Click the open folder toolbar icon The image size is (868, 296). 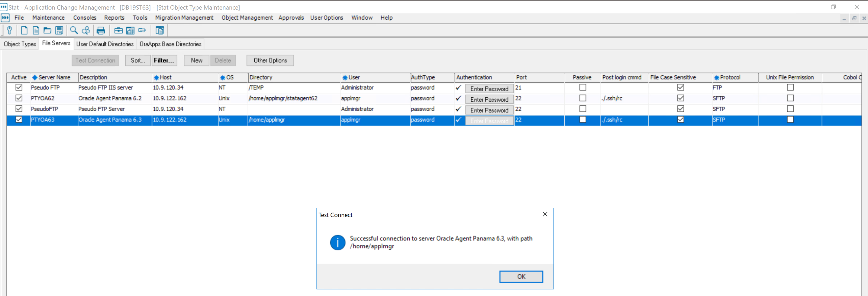coord(47,30)
